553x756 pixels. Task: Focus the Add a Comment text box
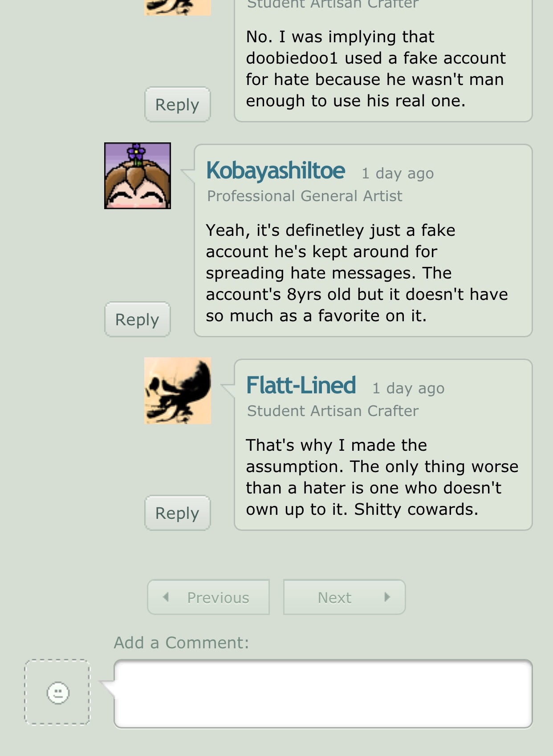coord(323,694)
